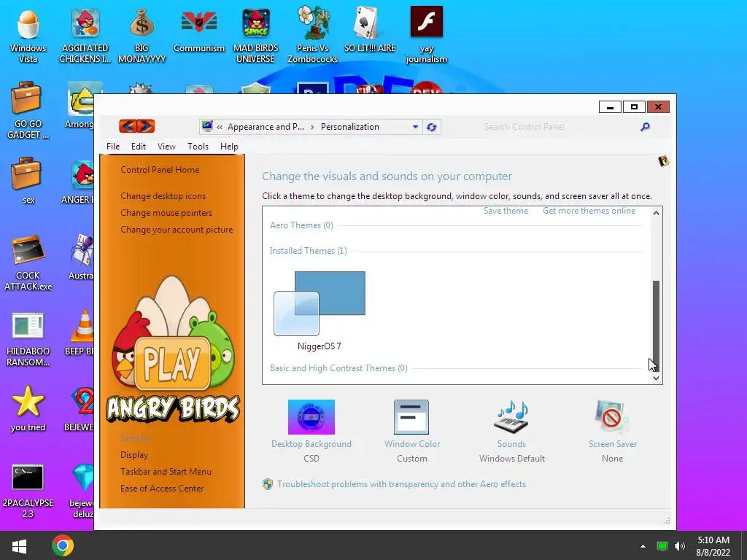Viewport: 747px width, 560px height.
Task: Open Ease of Access Center link
Action: pos(162,488)
